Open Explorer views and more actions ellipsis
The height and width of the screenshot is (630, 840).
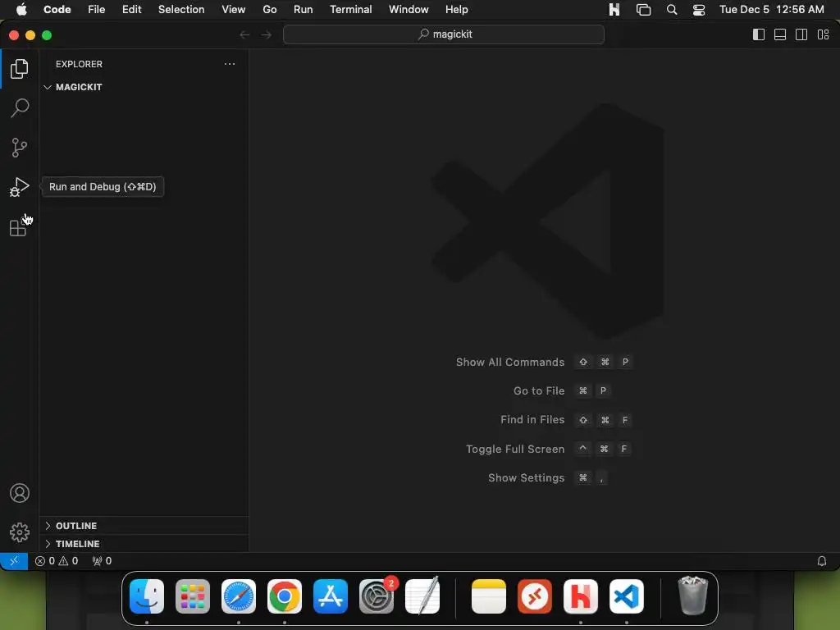click(x=230, y=64)
